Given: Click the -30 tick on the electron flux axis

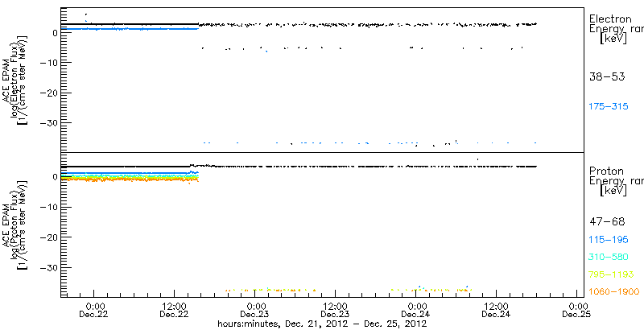Looking at the screenshot, I should click(50, 123).
